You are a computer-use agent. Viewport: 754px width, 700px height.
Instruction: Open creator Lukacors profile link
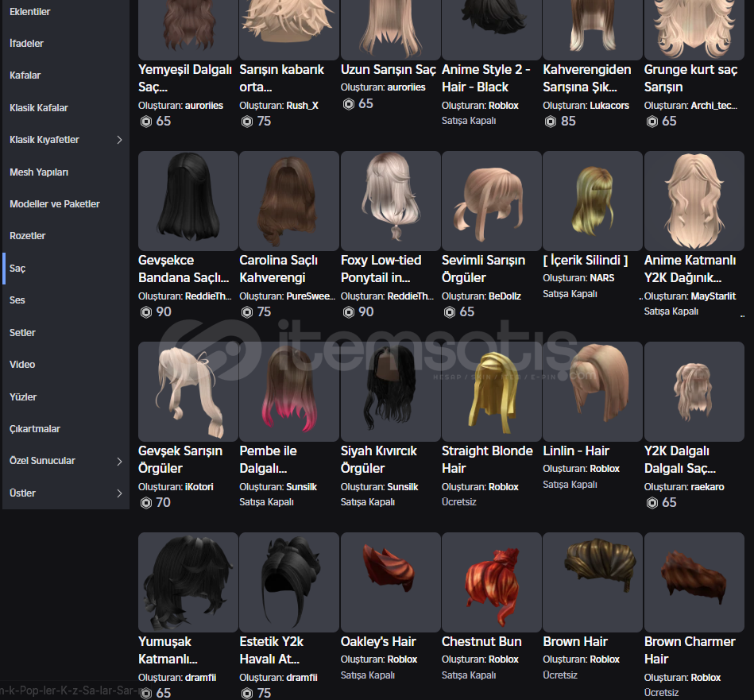(x=609, y=106)
